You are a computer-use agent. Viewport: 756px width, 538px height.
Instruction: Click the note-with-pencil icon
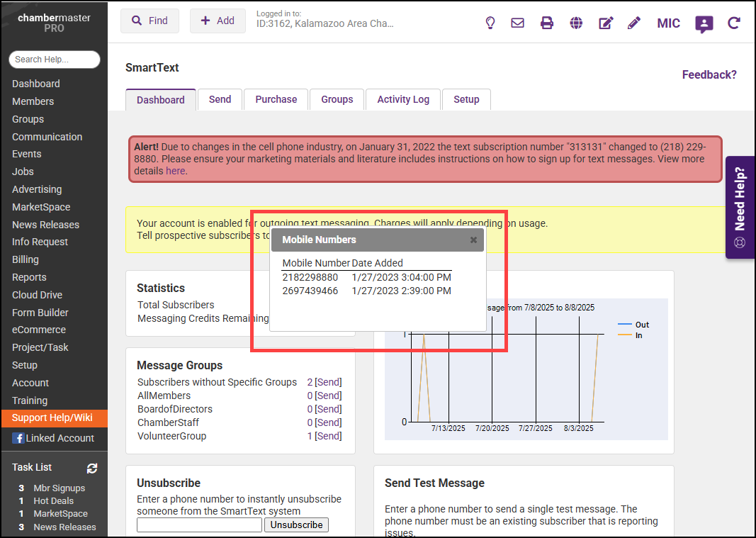(x=605, y=23)
